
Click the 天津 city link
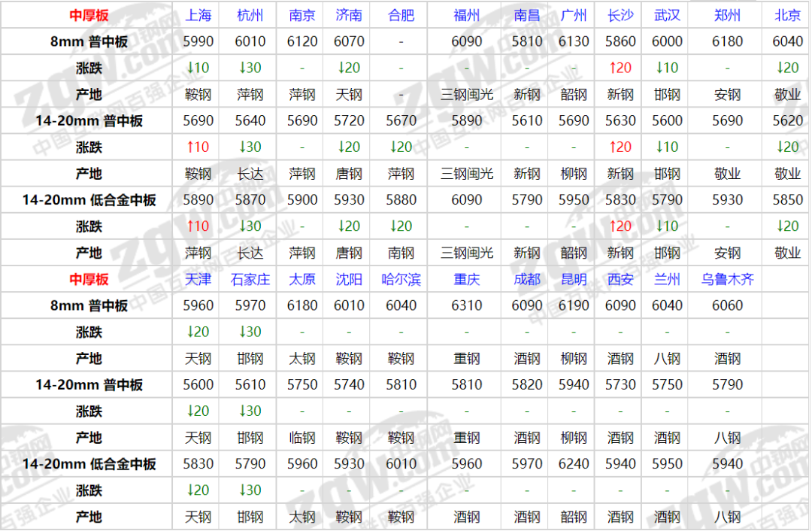tap(198, 279)
